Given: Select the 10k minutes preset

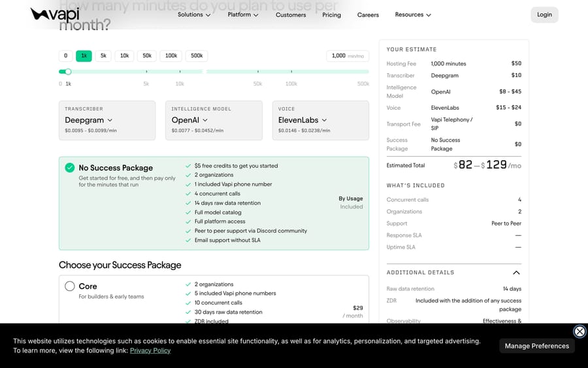Looking at the screenshot, I should pos(125,56).
